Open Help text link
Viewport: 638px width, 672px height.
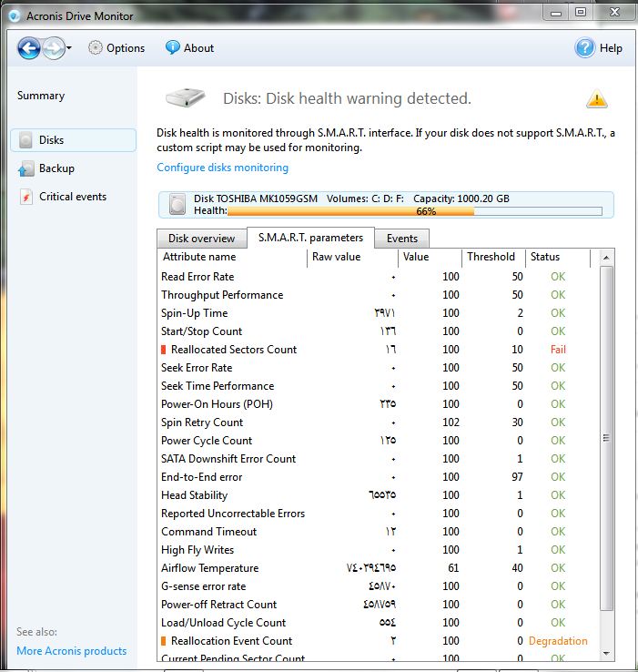tap(611, 48)
